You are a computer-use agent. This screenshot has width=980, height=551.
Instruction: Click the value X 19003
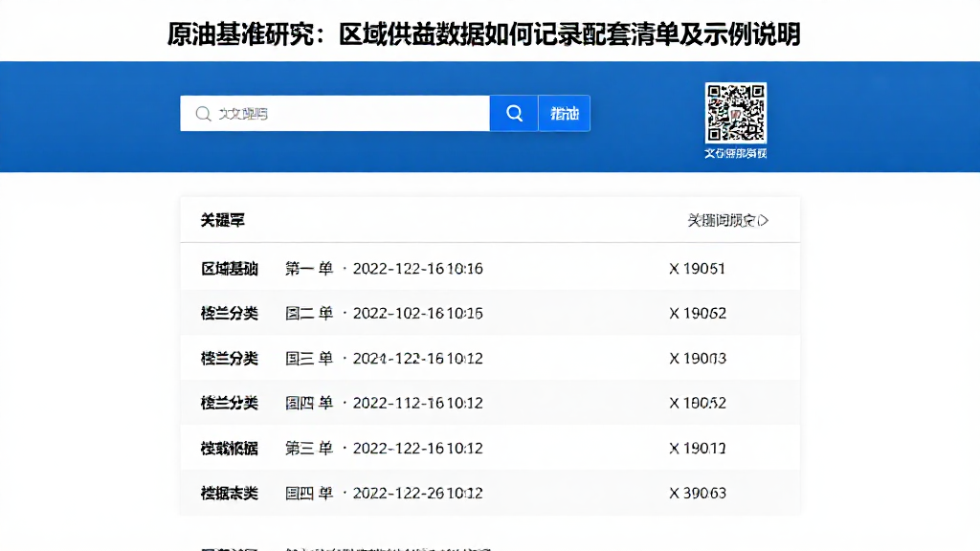coord(698,358)
